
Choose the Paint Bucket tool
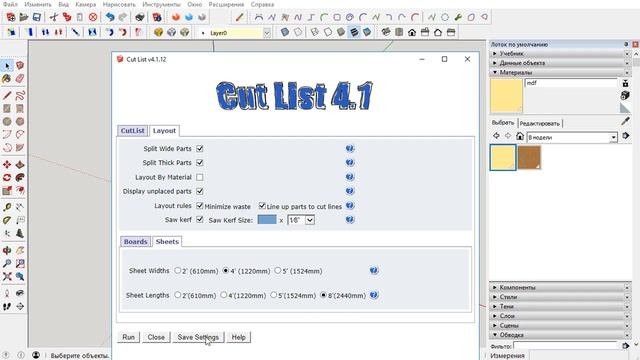[x=7, y=78]
